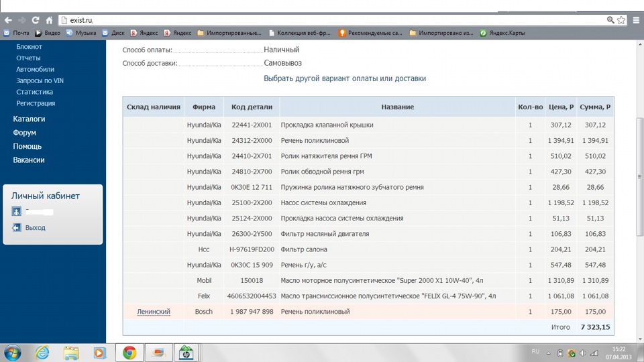Open the Яндекс.Карты bookmark
Viewport: 644px width, 362px height.
click(502, 33)
